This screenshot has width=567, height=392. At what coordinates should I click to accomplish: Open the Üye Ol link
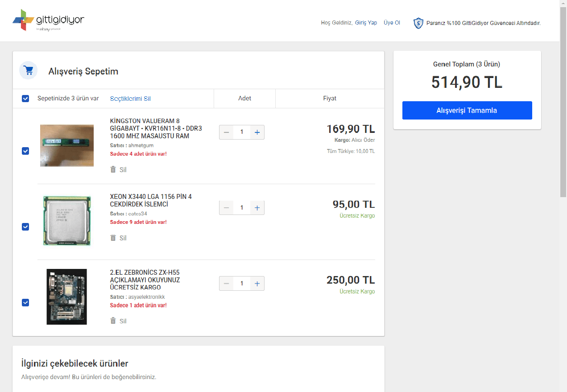(x=392, y=23)
